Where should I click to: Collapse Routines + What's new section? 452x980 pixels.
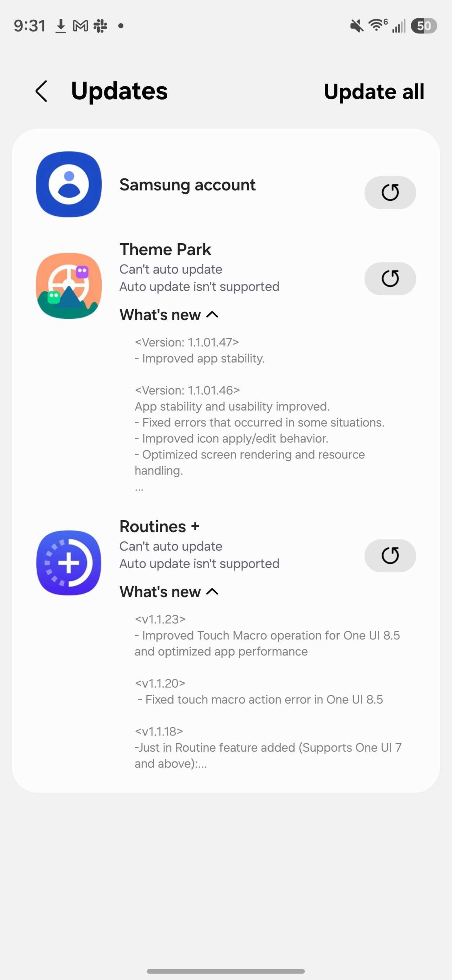point(169,592)
